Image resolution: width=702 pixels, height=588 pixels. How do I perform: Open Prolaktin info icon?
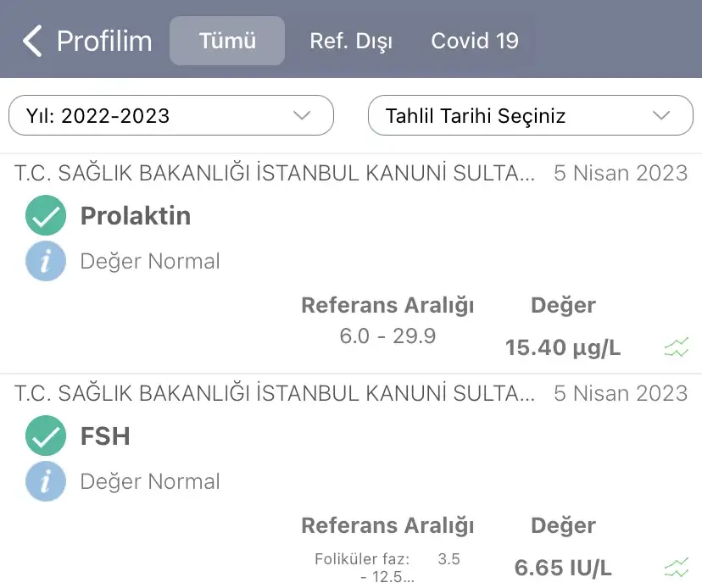[x=46, y=261]
